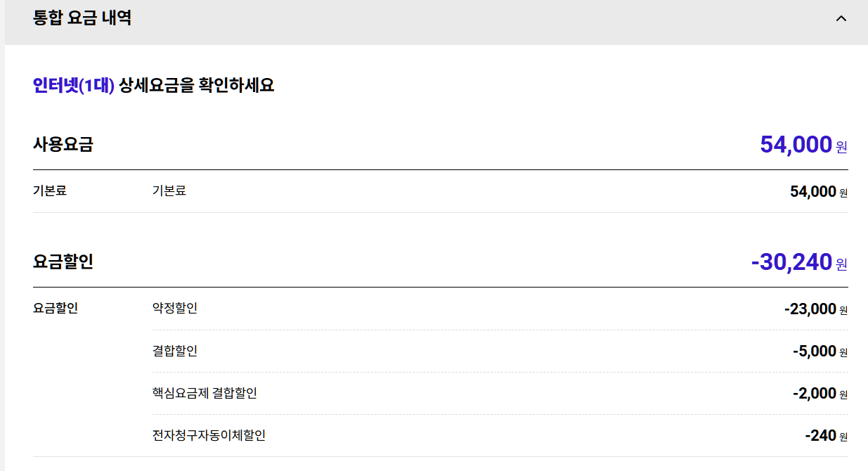Click the 통합 요금 내역 header title
Screen dimensions: 868x471
pyautogui.click(x=82, y=18)
